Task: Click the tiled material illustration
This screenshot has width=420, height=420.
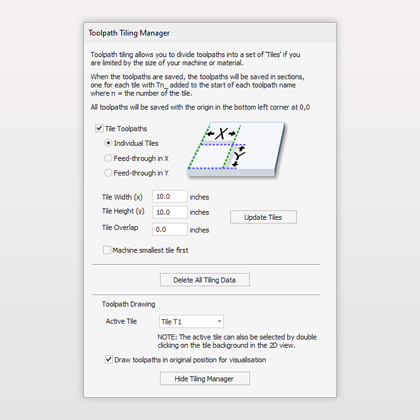Action: click(x=236, y=149)
